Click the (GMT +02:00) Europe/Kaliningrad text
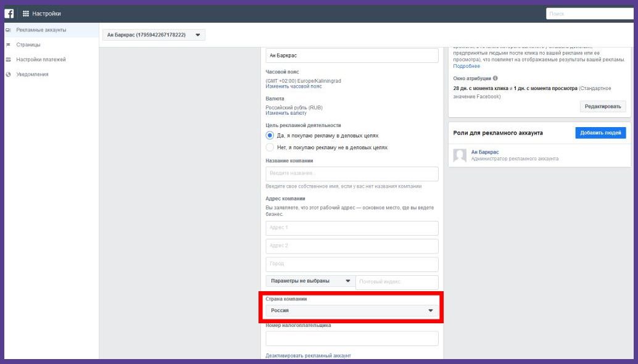The height and width of the screenshot is (364, 638). click(x=303, y=81)
